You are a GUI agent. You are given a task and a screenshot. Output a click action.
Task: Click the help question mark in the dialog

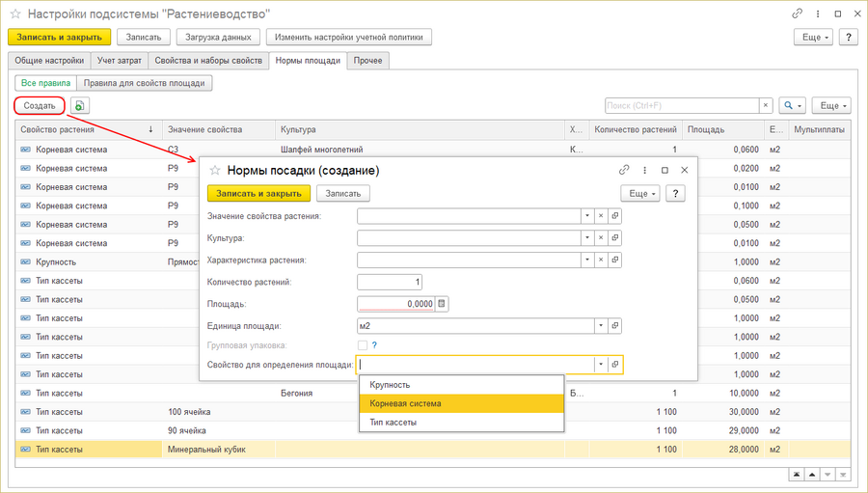pos(675,193)
